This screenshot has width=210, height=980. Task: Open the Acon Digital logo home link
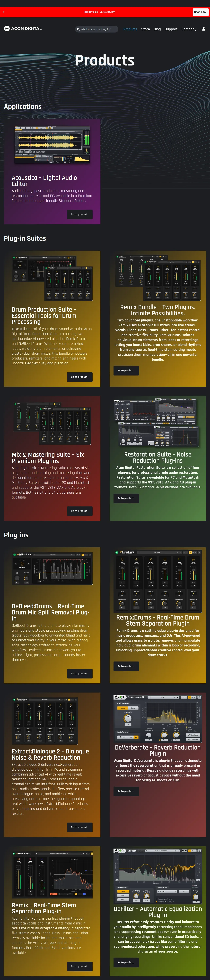[x=23, y=29]
